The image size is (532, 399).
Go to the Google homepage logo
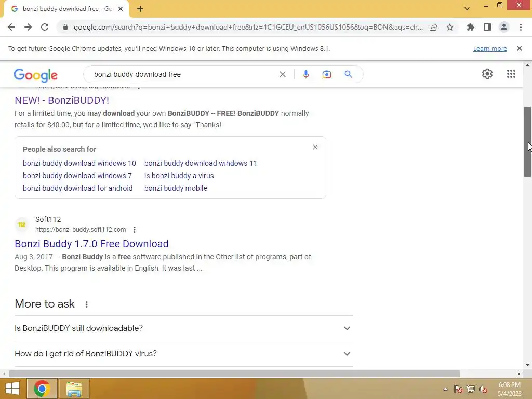pyautogui.click(x=36, y=75)
